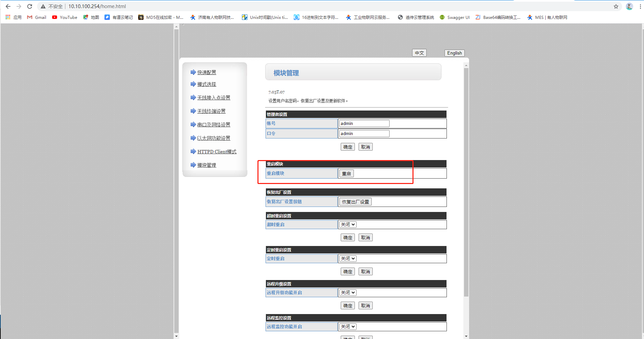Open 快速配置 in the sidebar
Viewport: 644px width, 339px height.
click(207, 72)
